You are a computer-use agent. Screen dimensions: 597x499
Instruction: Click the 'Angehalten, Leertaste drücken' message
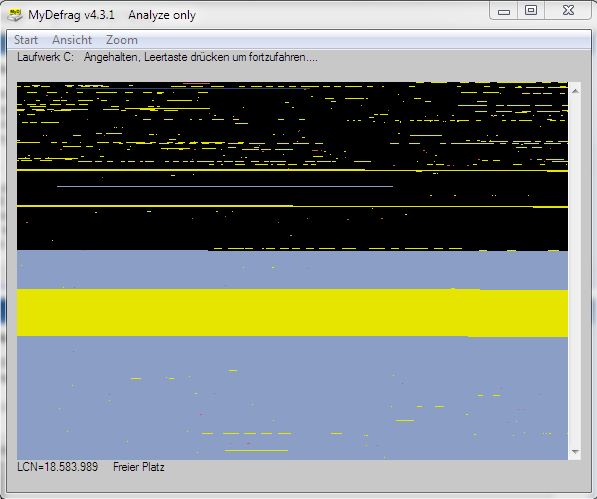[201, 57]
